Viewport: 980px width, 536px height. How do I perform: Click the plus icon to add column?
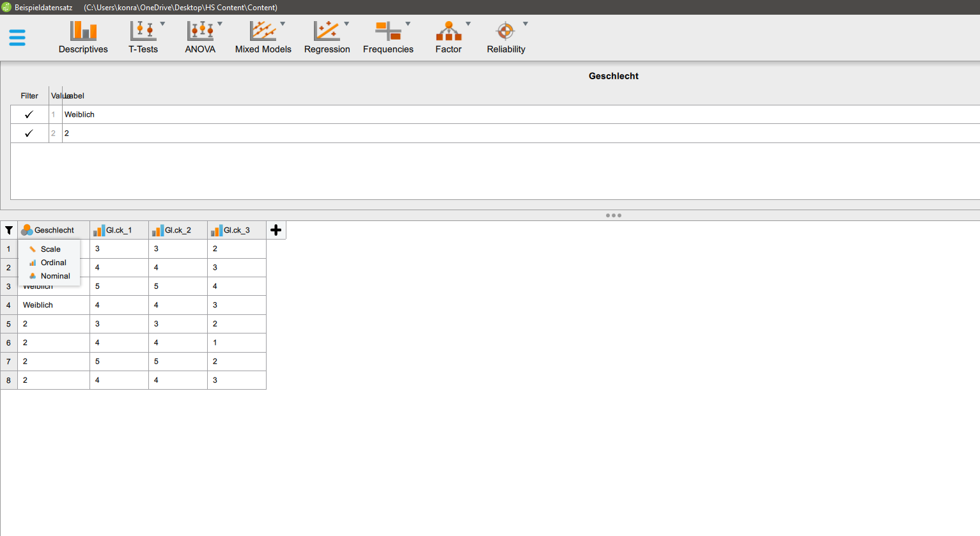pyautogui.click(x=276, y=230)
